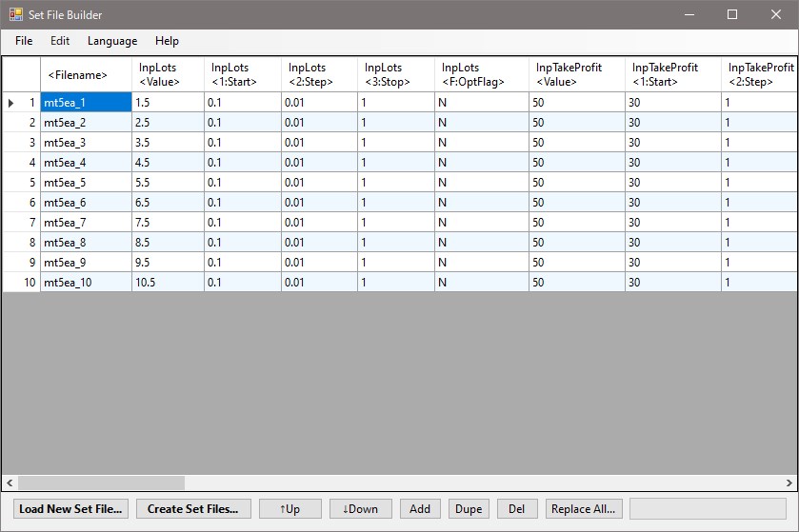This screenshot has height=532, width=799.
Task: Click the Create Set Files button
Action: pyautogui.click(x=193, y=508)
